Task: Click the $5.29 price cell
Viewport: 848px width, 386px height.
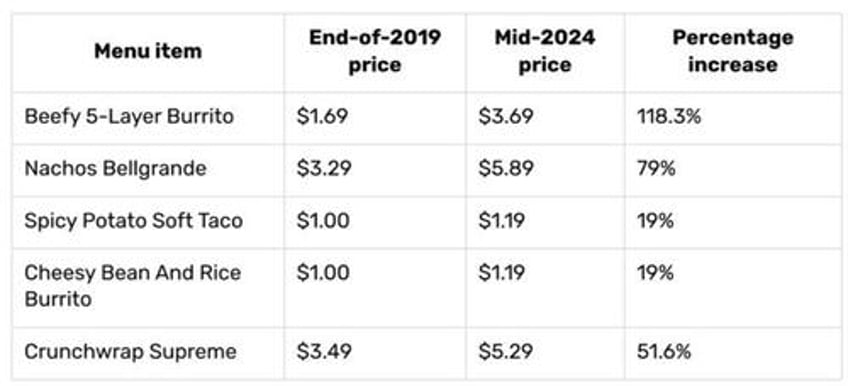Action: [x=545, y=352]
